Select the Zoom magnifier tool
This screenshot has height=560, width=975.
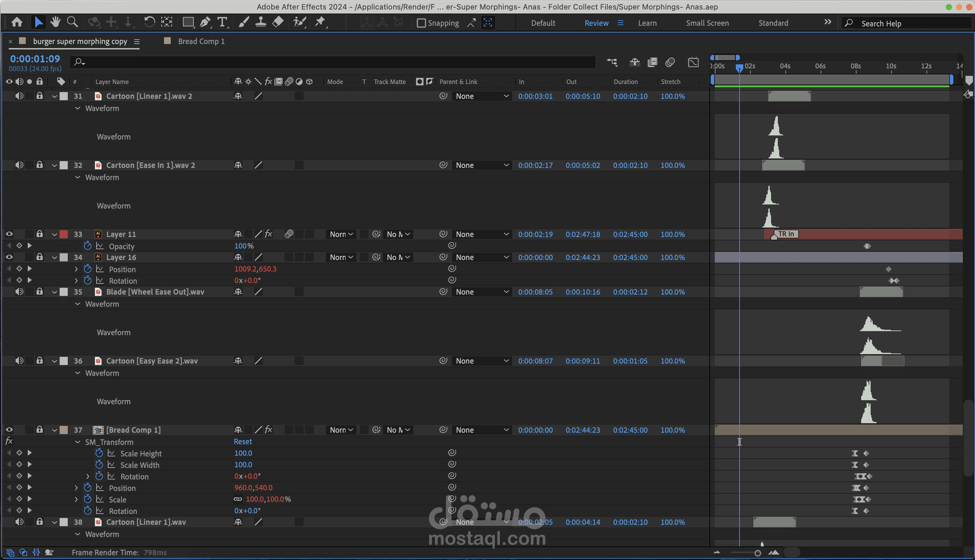[x=72, y=22]
